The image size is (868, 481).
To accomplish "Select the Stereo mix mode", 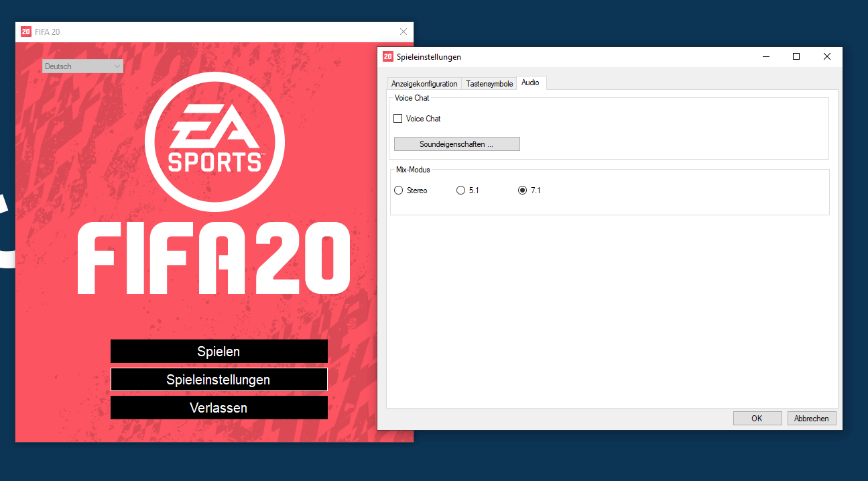I will [399, 191].
